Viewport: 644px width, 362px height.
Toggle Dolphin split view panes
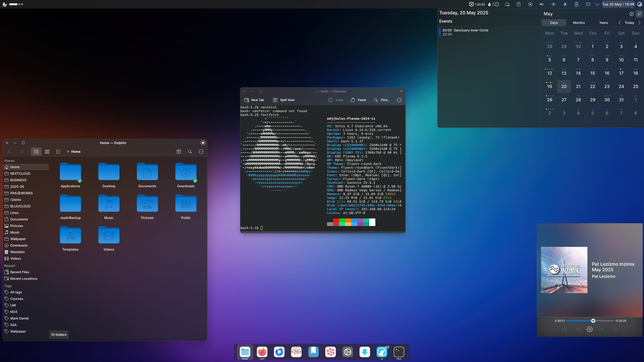[179, 152]
